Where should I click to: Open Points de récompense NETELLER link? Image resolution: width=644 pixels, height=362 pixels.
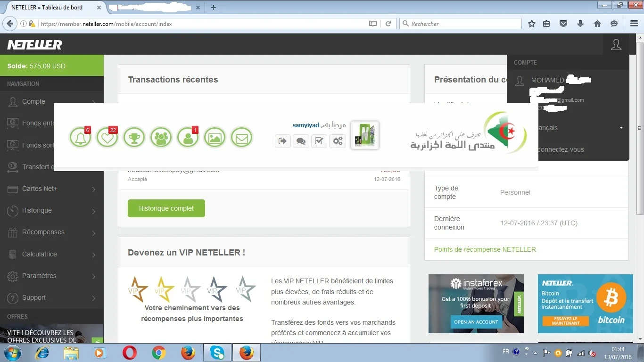485,249
